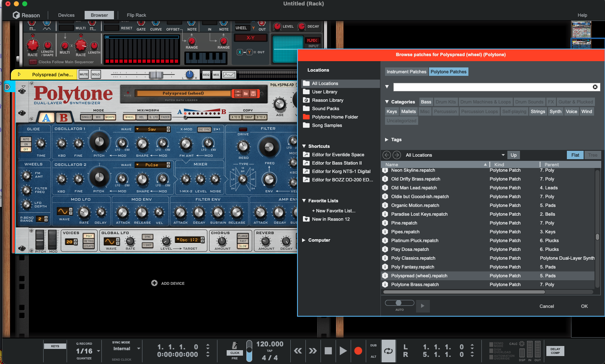The image size is (605, 364).
Task: Filter by the Strings category
Action: click(x=538, y=111)
